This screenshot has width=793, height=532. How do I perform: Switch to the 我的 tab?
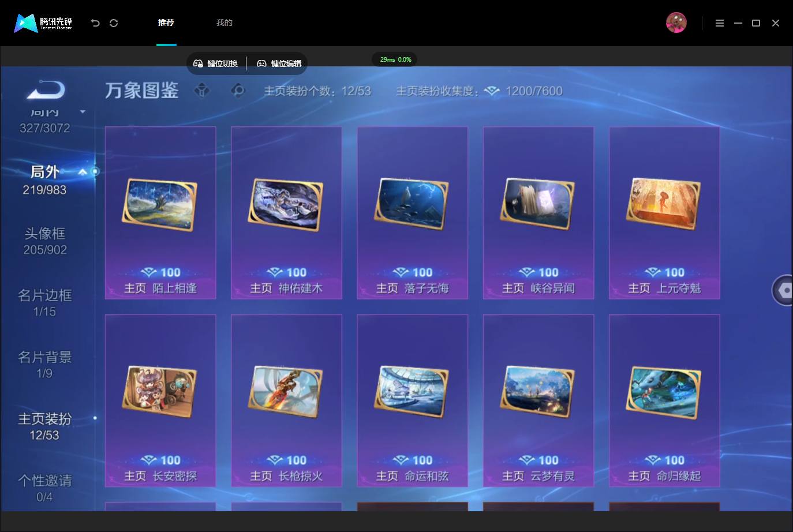pyautogui.click(x=225, y=23)
